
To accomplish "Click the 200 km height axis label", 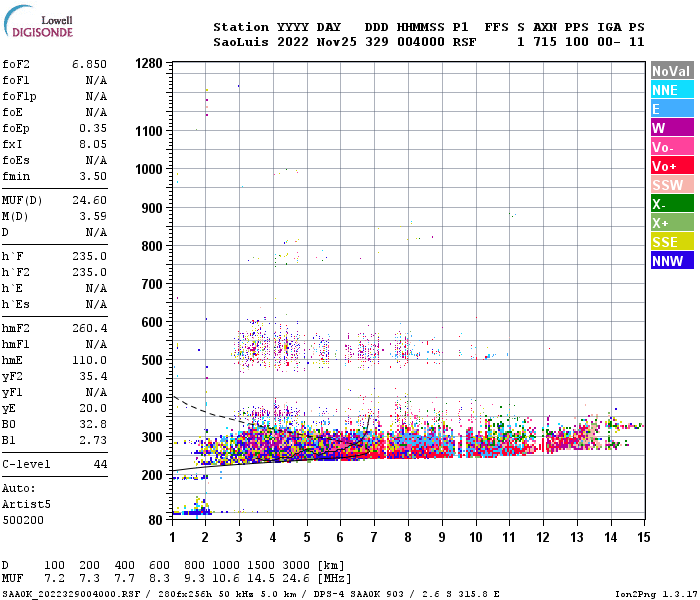I will click(152, 475).
